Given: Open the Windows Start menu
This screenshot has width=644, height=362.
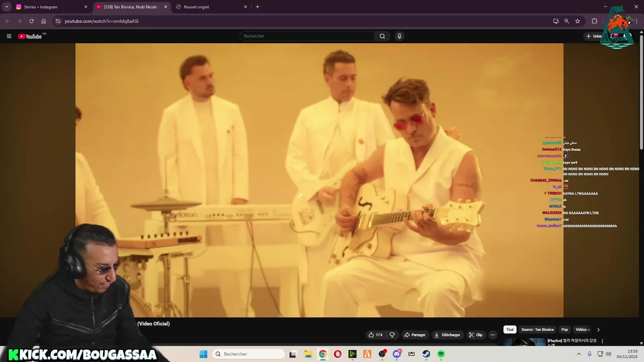Looking at the screenshot, I should [x=203, y=354].
